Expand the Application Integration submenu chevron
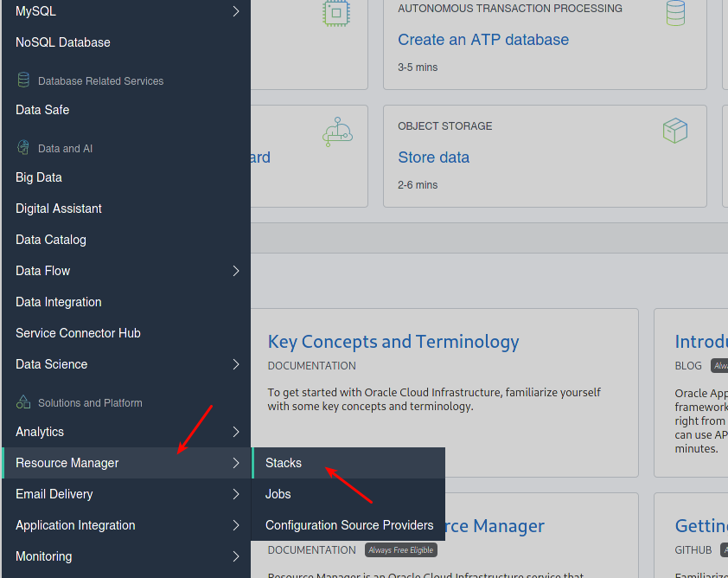The height and width of the screenshot is (578, 728). pyautogui.click(x=236, y=525)
